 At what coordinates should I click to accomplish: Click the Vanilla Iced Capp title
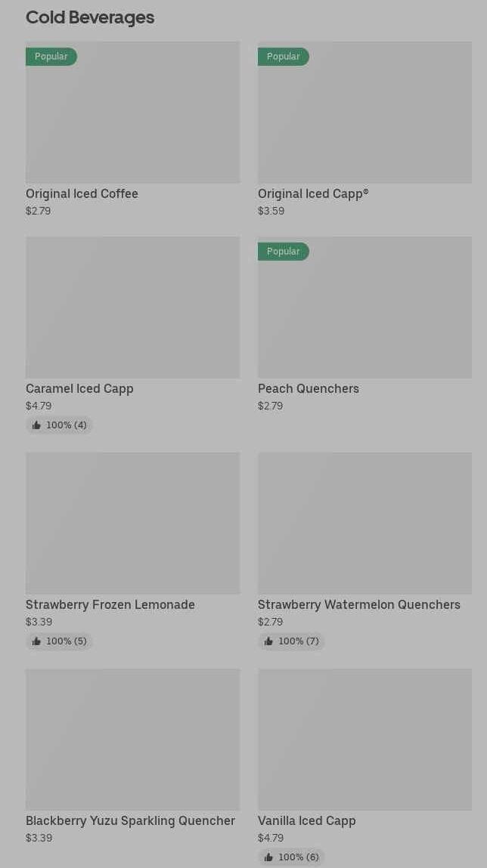click(x=306, y=820)
